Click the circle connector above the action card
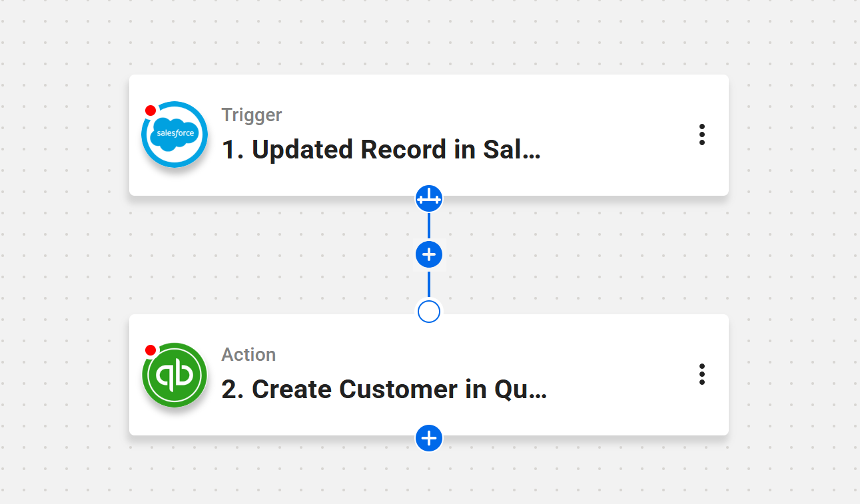 [x=429, y=311]
